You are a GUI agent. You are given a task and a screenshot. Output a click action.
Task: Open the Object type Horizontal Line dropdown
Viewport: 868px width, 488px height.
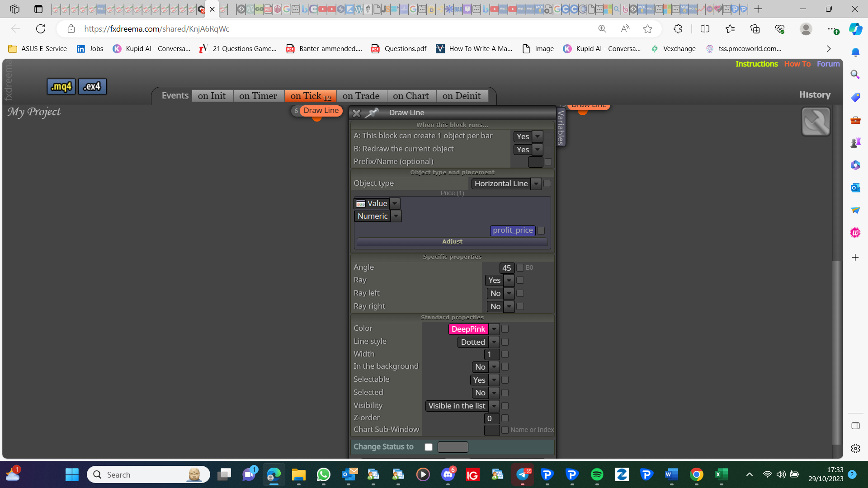[536, 183]
